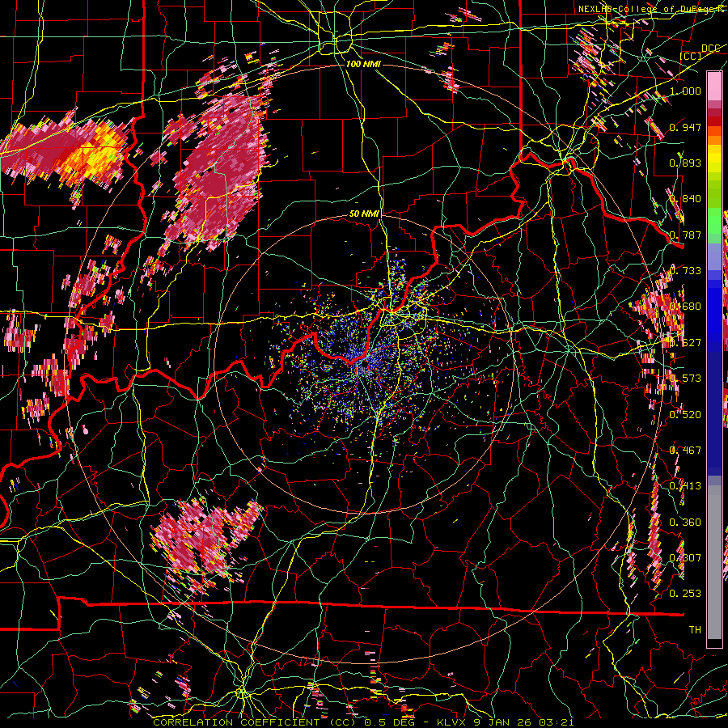The image size is (728, 728).
Task: Click the NEXLAB-College of DuPage watermark text
Action: click(x=653, y=9)
